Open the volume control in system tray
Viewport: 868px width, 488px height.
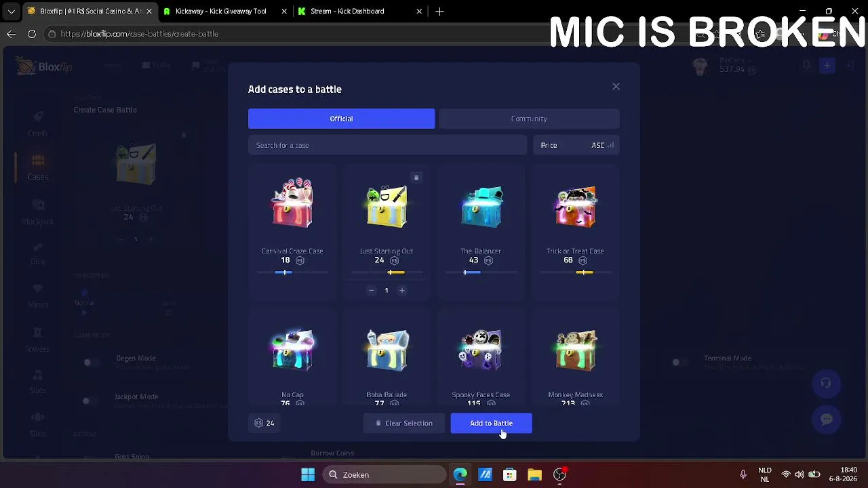800,474
